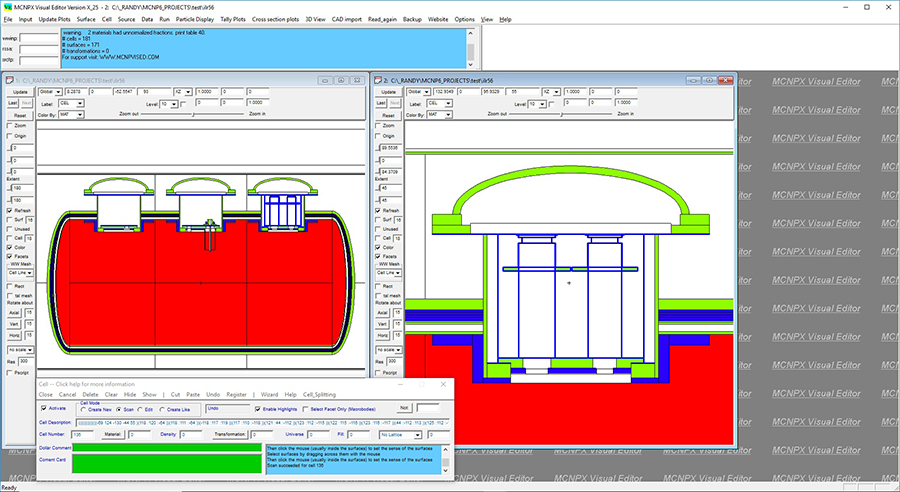Open the No Lattice dropdown in Cell dialog
Screen dimensions: 900x492
(417, 435)
